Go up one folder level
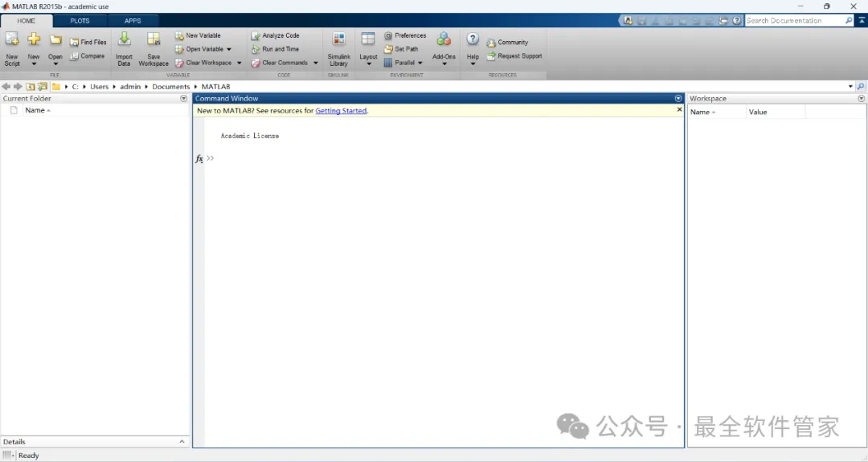 point(31,86)
